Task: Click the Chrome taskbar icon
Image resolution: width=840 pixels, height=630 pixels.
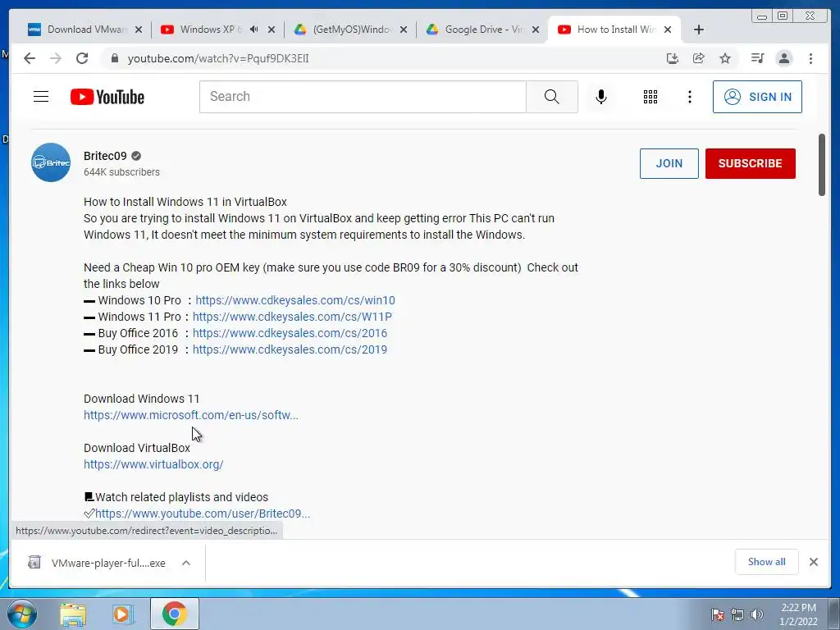Action: click(174, 614)
